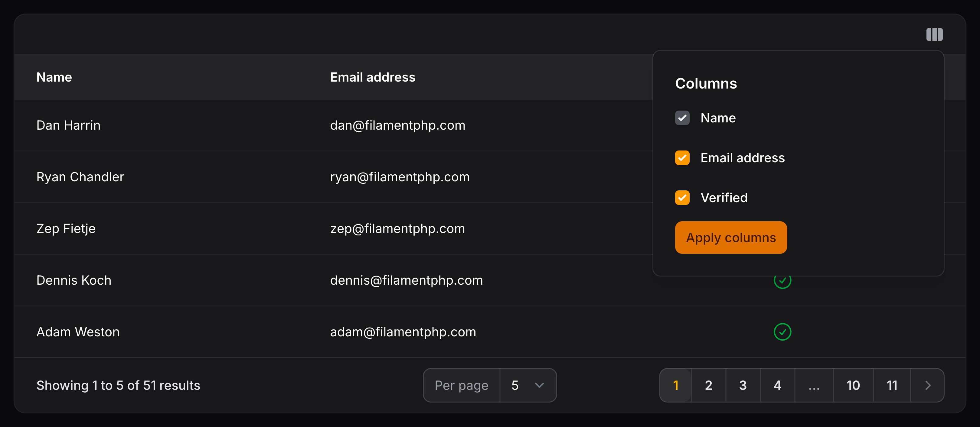Uncheck the Email address column checkbox
Image resolution: width=980 pixels, height=427 pixels.
682,158
